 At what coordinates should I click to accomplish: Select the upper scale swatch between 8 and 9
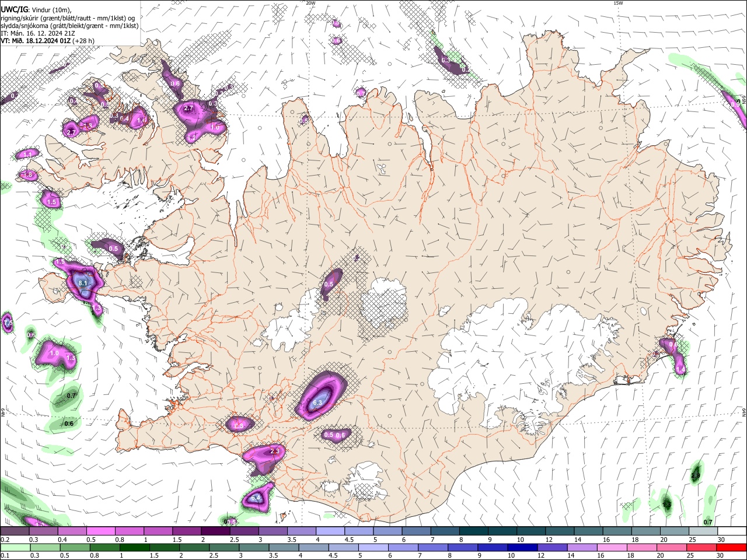[473, 531]
